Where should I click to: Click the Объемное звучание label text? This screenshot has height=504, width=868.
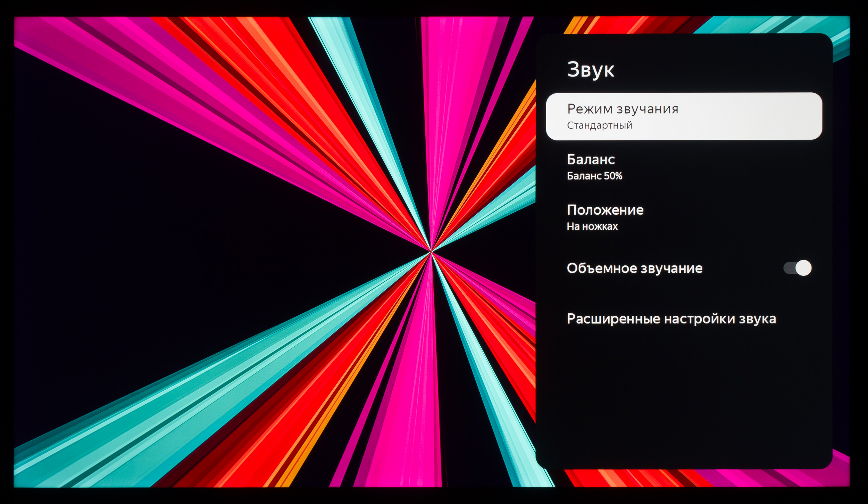(x=634, y=268)
